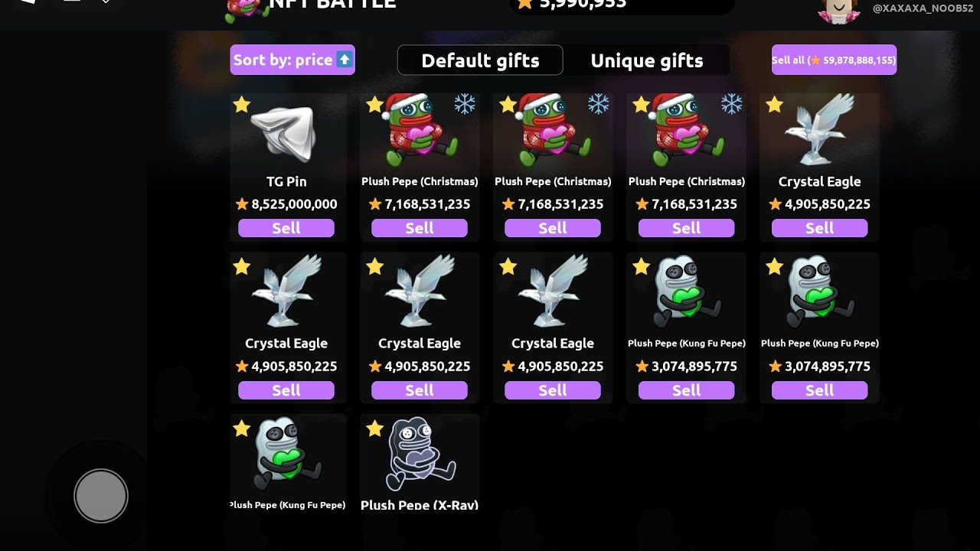The width and height of the screenshot is (980, 551).
Task: Toggle favorite star on TG Pin card
Action: click(x=242, y=104)
